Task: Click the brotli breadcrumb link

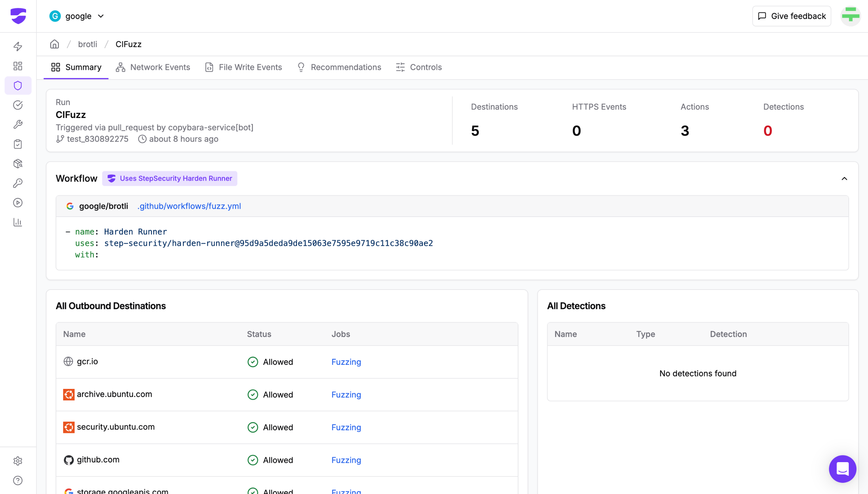Action: pyautogui.click(x=87, y=44)
